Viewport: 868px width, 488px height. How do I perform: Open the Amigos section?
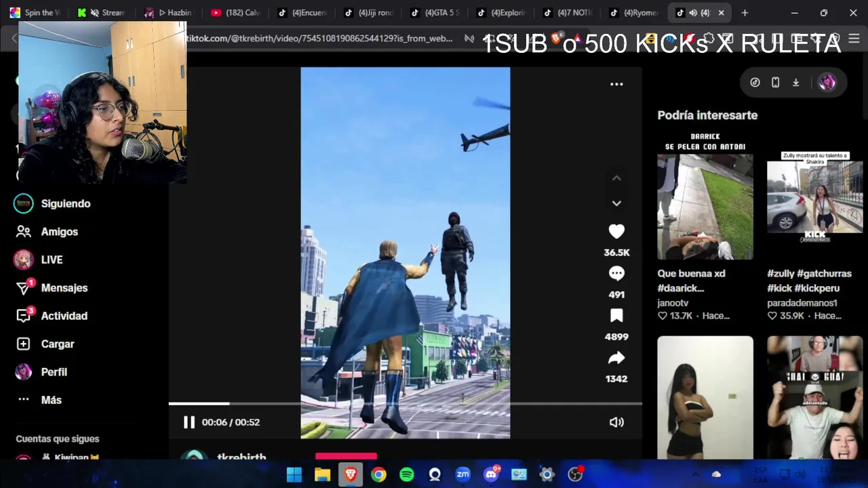click(x=60, y=232)
